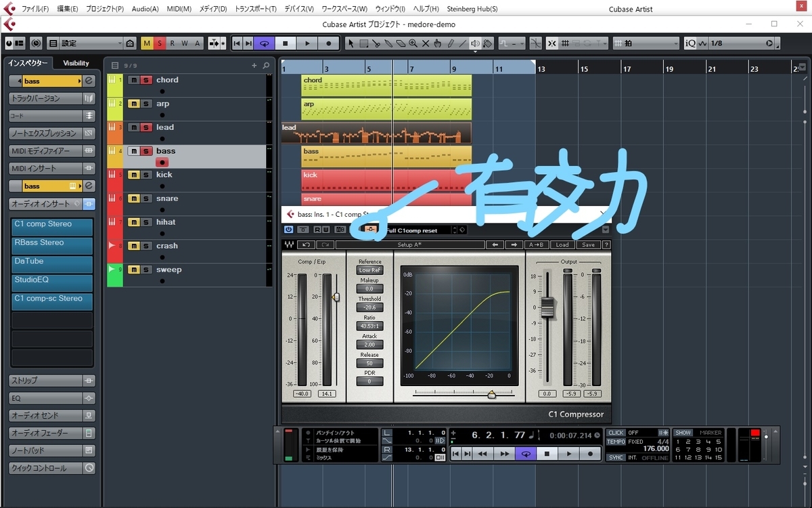
Task: Solo the arp track
Action: (x=145, y=104)
